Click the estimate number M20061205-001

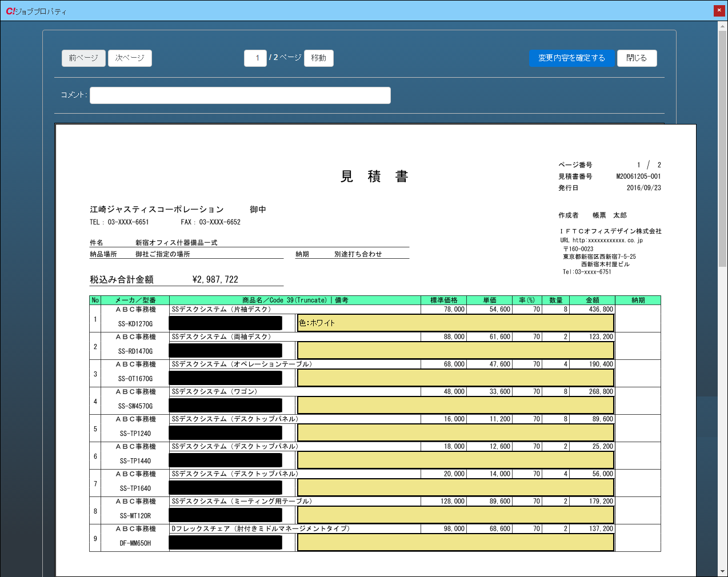pos(638,177)
